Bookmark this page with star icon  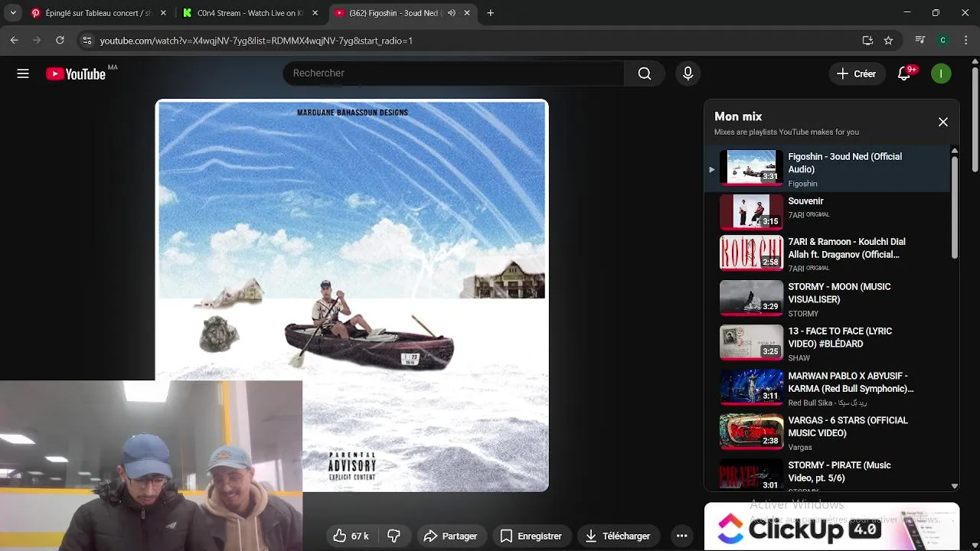click(x=888, y=41)
